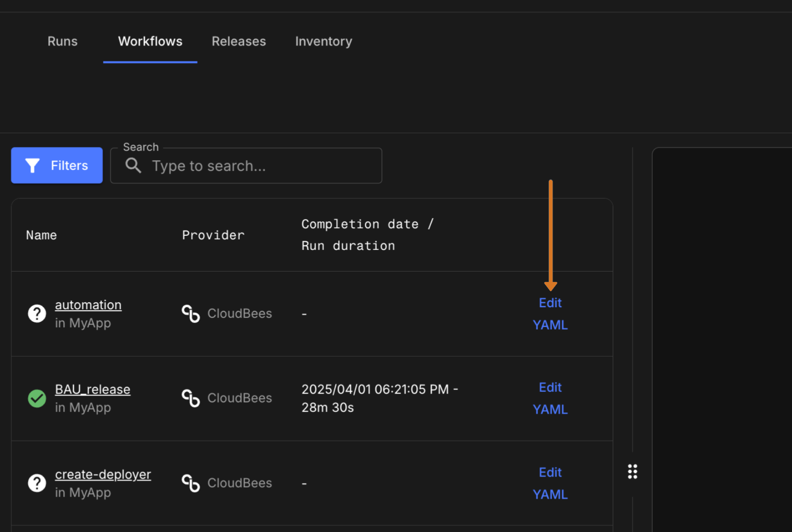The image size is (792, 532).
Task: Click the funnel icon in Filters
Action: point(32,165)
